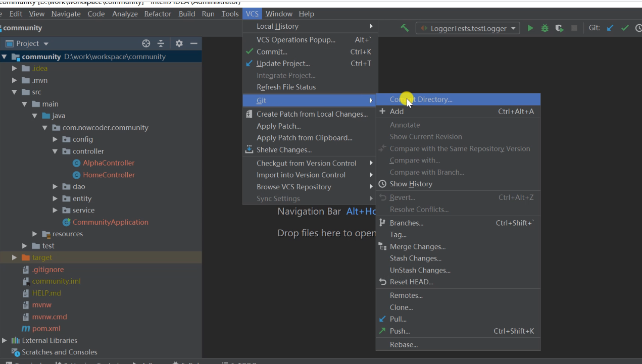The width and height of the screenshot is (642, 364).
Task: Choose Add in Git submenu
Action: click(x=458, y=111)
